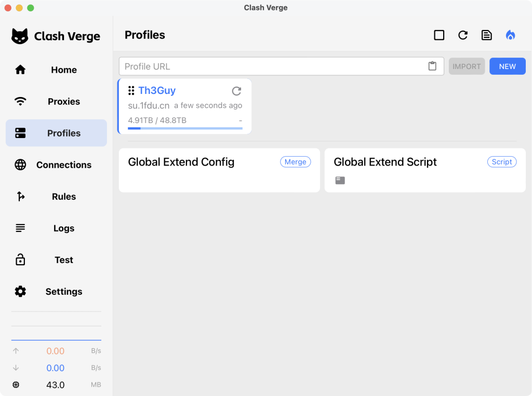Viewport: 532px width, 396px height.
Task: Click the square icon in the Profiles header
Action: coord(439,35)
